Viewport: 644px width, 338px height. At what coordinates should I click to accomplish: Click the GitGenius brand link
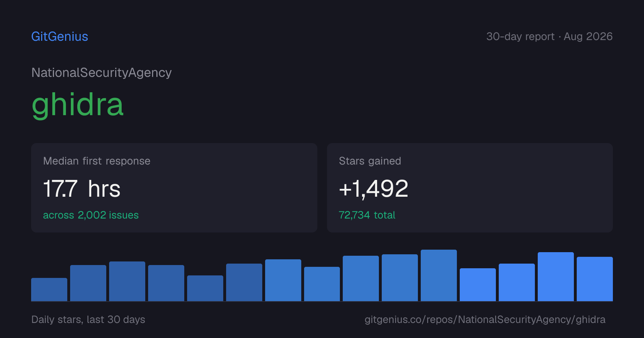(x=60, y=36)
